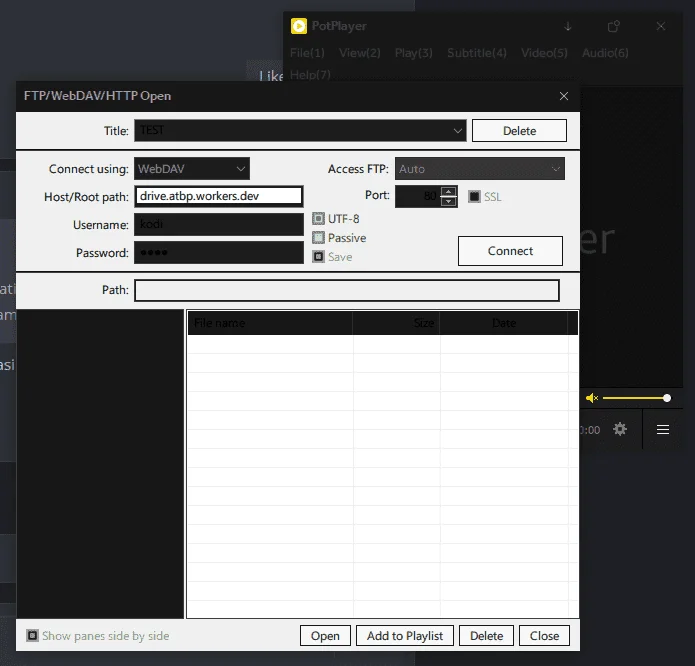Open PotPlayer playlist hamburger icon
Image resolution: width=695 pixels, height=666 pixels.
663,429
